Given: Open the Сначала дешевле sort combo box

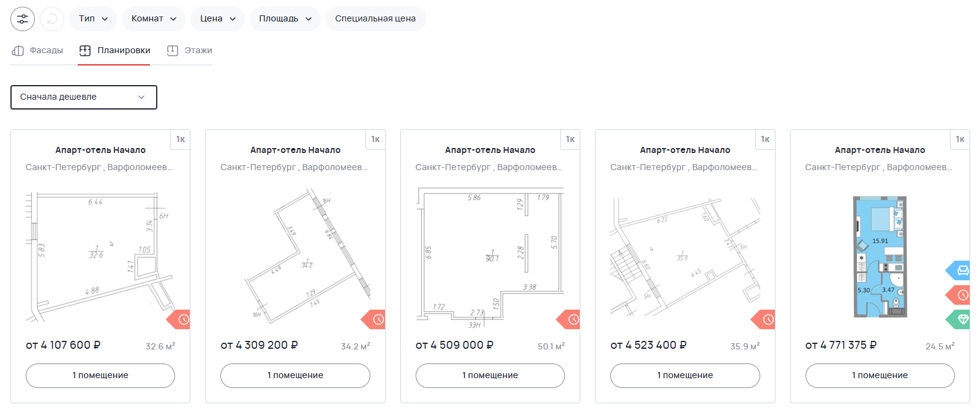Looking at the screenshot, I should (x=84, y=97).
